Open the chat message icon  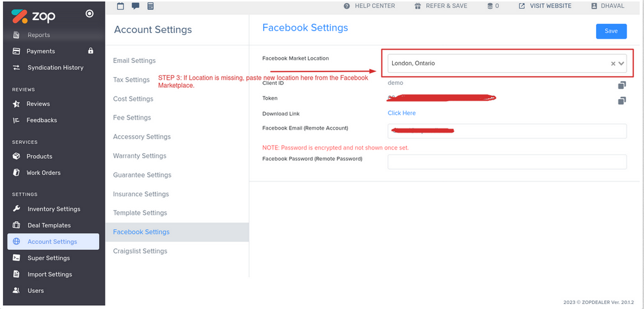tap(135, 6)
